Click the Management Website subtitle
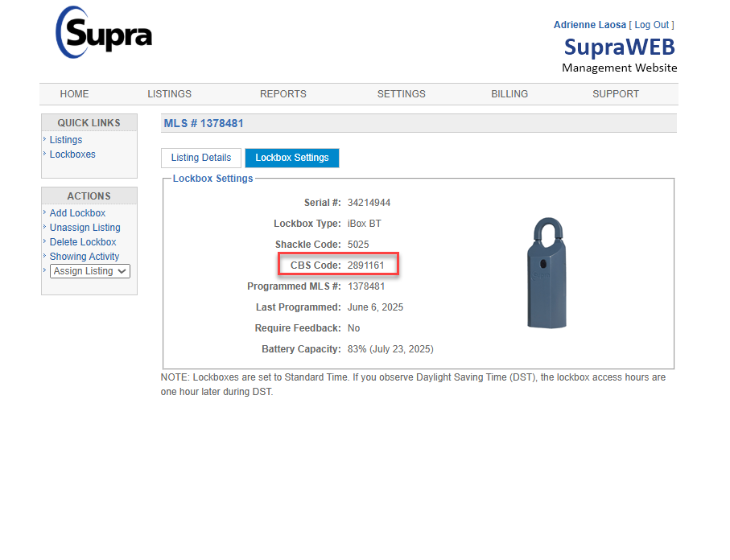 tap(619, 68)
